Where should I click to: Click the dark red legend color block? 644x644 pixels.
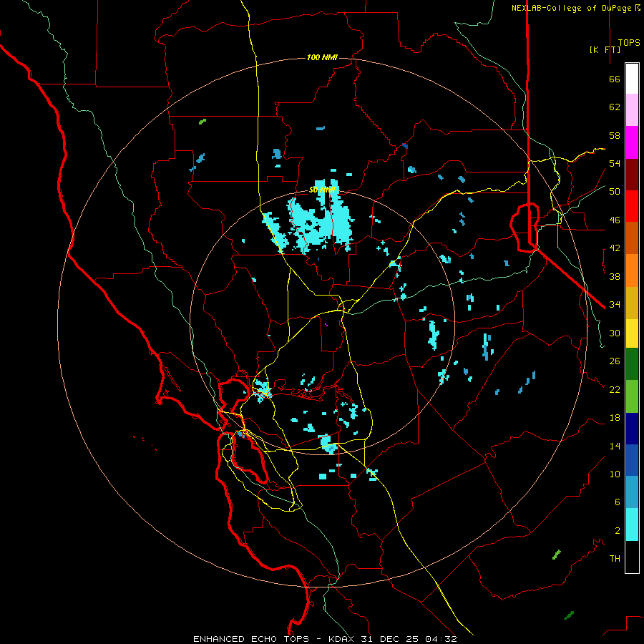(x=632, y=175)
